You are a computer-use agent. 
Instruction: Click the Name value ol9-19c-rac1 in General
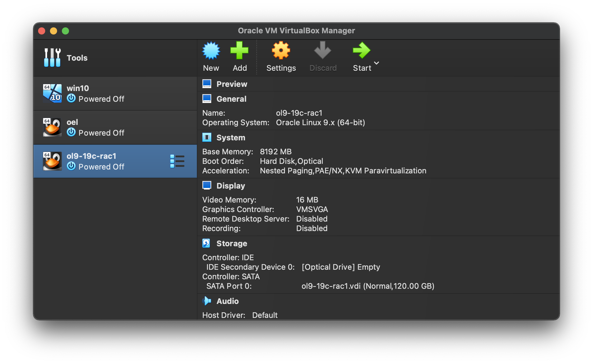click(299, 113)
